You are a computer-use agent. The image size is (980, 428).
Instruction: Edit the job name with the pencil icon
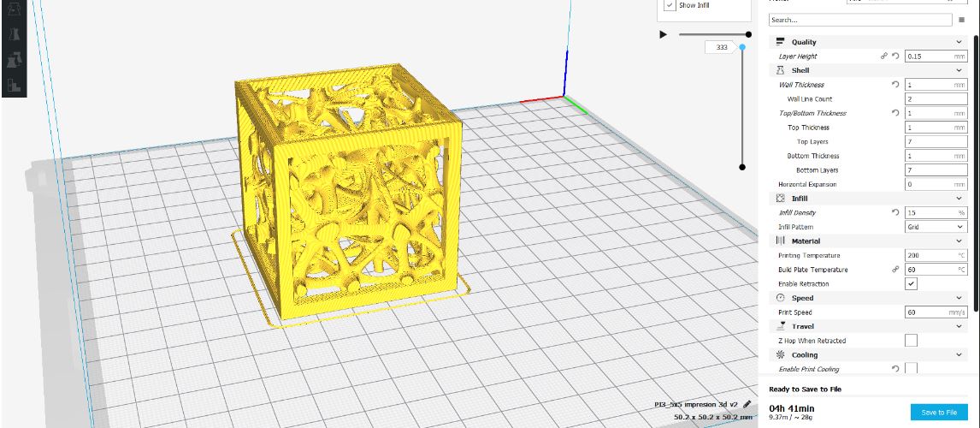pyautogui.click(x=747, y=404)
